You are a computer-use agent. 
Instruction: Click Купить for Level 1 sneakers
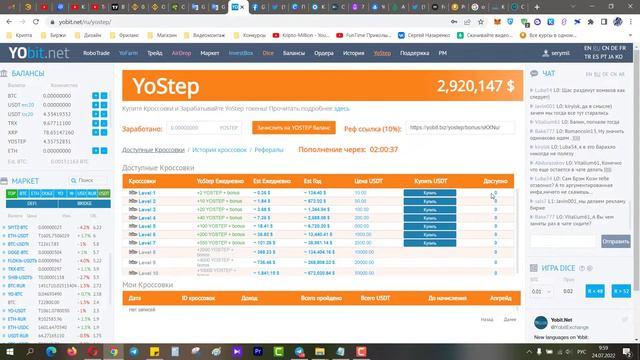click(430, 193)
